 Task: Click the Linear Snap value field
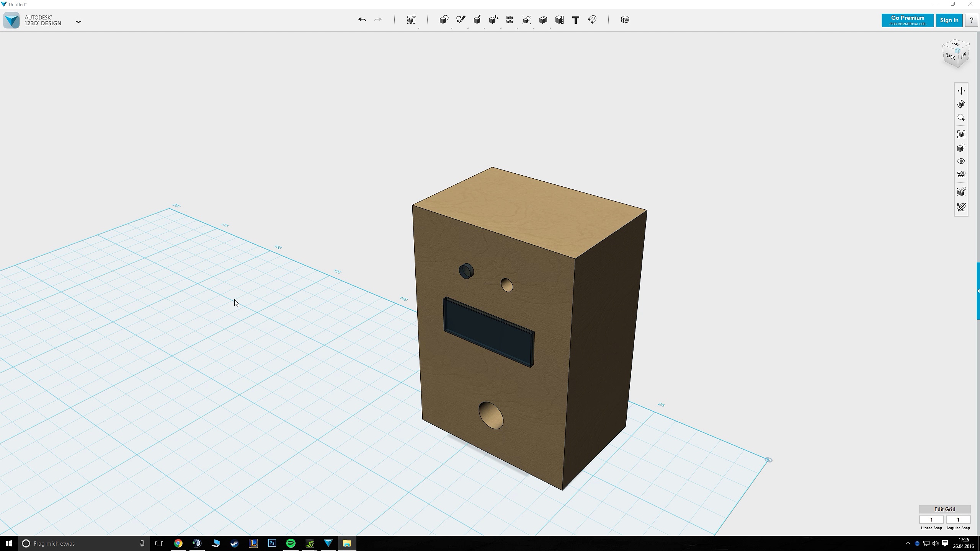click(x=931, y=520)
